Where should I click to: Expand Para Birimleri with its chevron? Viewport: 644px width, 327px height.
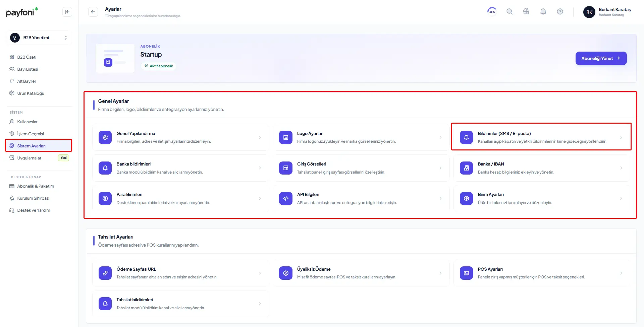coord(260,198)
